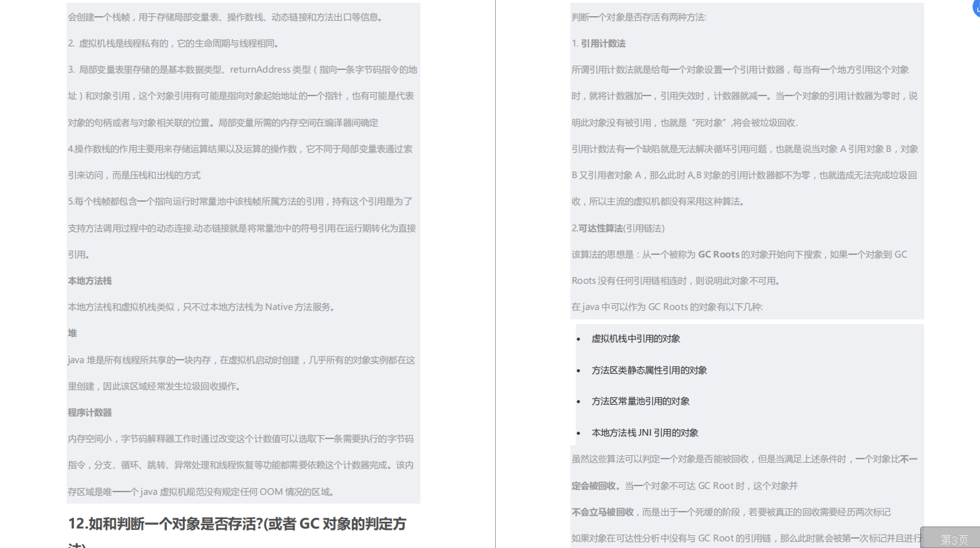Click the divider between the two pages
Viewport: 980px width, 548px height.
(x=496, y=269)
